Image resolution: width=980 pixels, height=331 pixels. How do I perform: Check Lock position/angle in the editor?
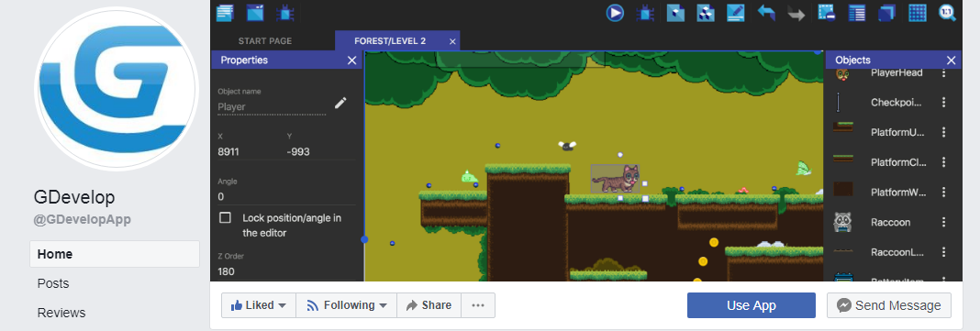(x=225, y=218)
